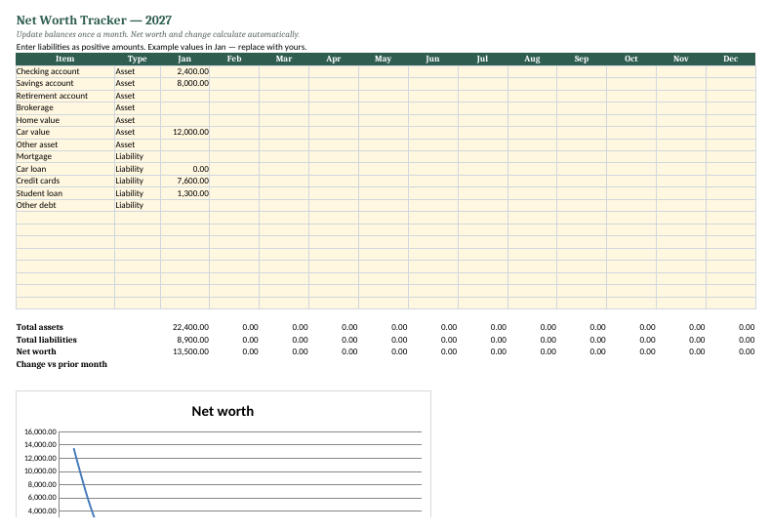Click the 0.00 Car loan Jan cell
771x532 pixels.
click(184, 169)
